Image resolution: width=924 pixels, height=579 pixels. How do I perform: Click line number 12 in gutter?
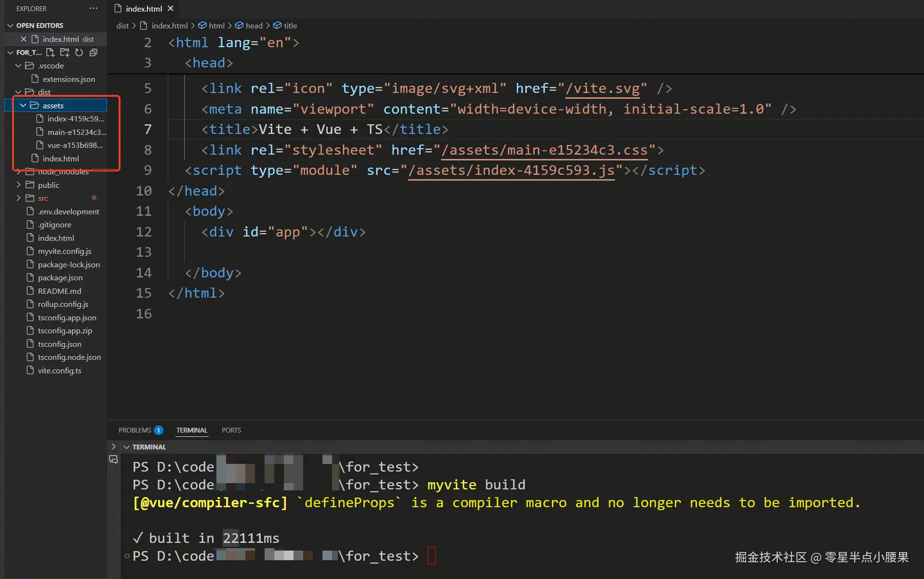[144, 232]
